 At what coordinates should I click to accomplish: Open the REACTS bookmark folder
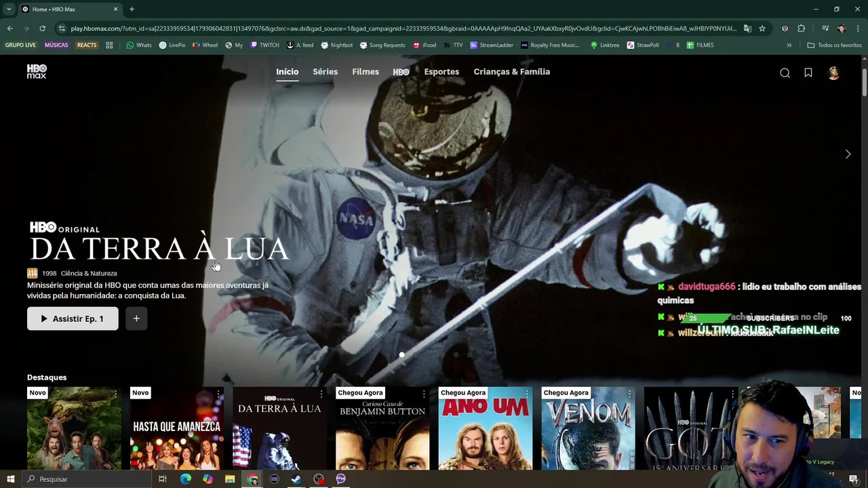[87, 45]
